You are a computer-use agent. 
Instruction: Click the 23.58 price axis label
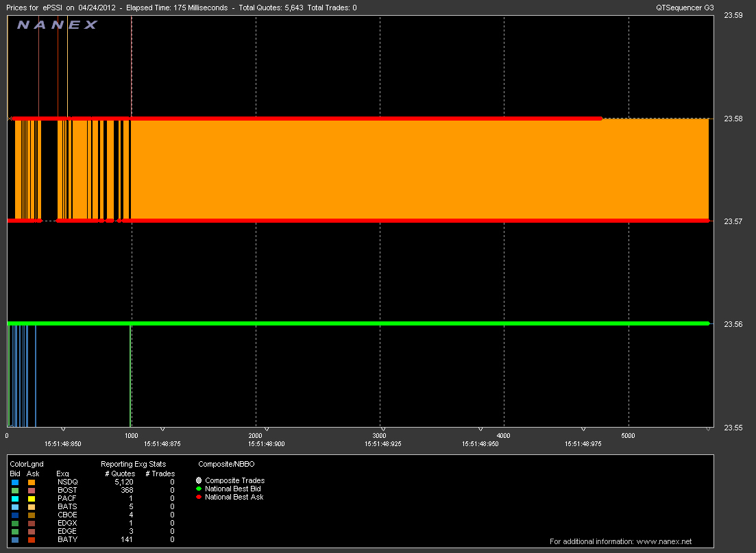tap(733, 119)
